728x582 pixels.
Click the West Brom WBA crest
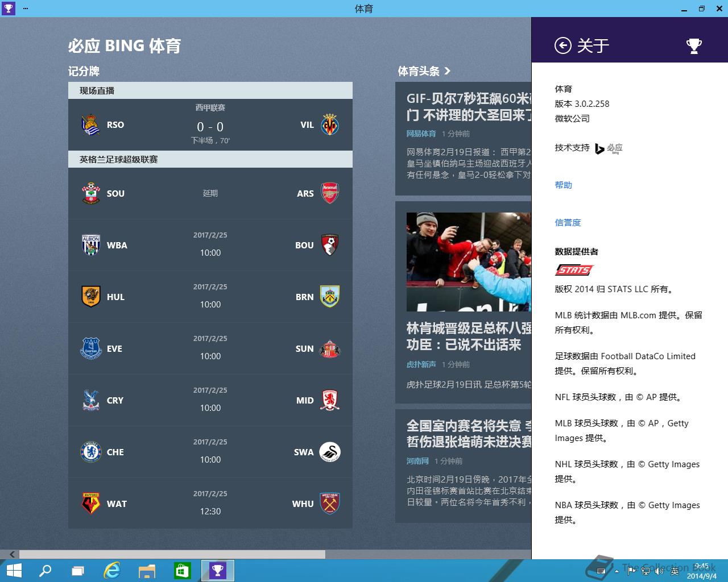coord(91,245)
